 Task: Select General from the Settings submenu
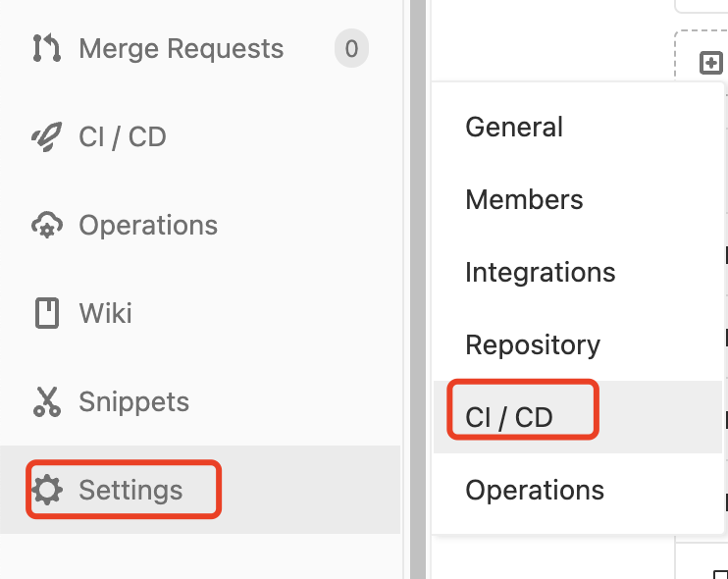pos(514,127)
